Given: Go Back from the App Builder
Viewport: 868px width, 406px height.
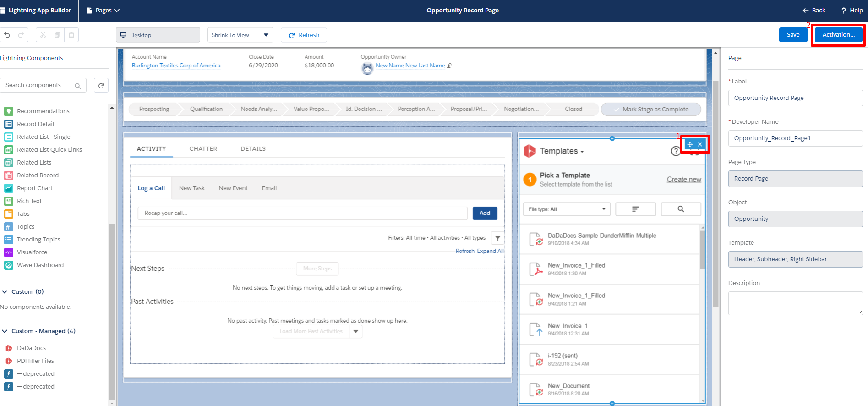Looking at the screenshot, I should (813, 10).
